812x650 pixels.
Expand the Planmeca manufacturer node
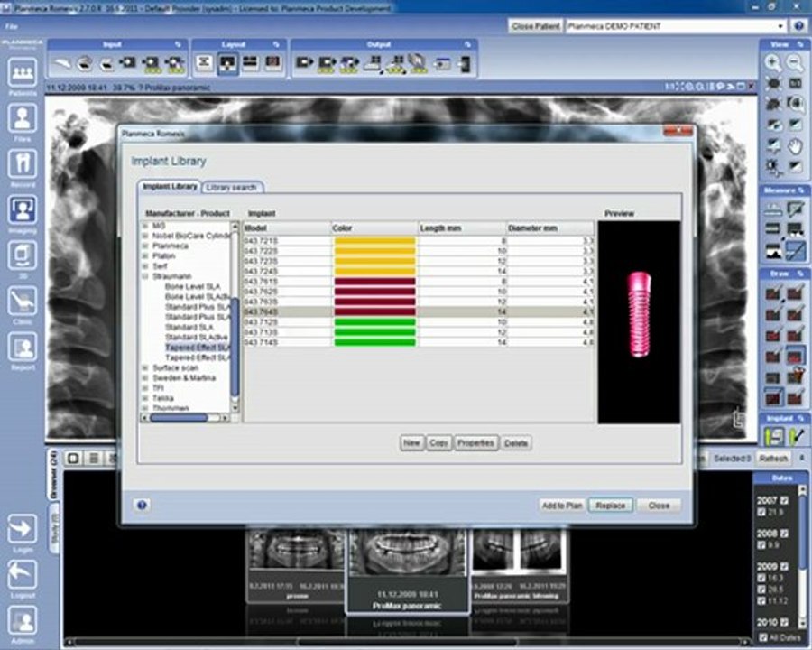click(145, 246)
